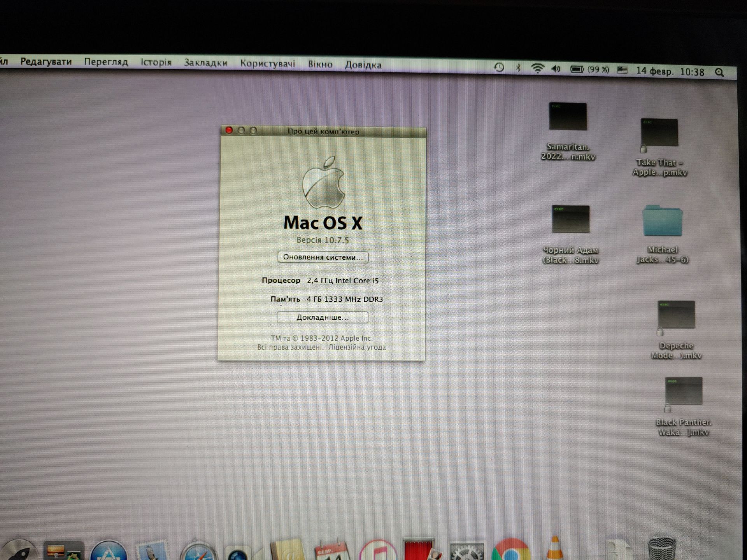Open the Wi-Fi status menu

pyautogui.click(x=537, y=69)
